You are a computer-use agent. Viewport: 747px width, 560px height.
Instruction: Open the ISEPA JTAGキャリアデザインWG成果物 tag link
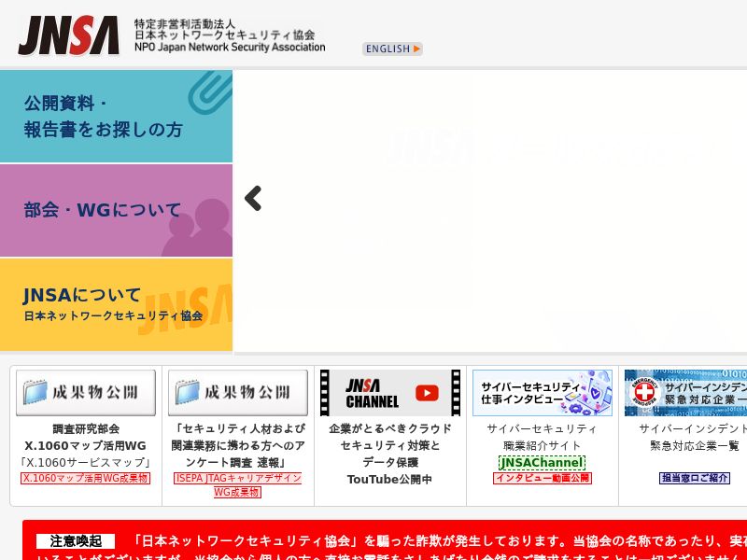[x=238, y=484]
